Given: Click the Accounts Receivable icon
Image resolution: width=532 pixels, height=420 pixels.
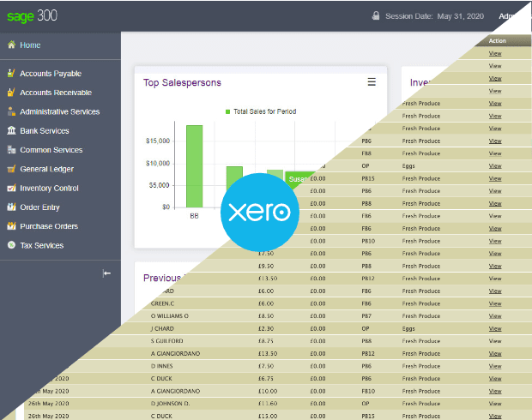Looking at the screenshot, I should click(11, 93).
